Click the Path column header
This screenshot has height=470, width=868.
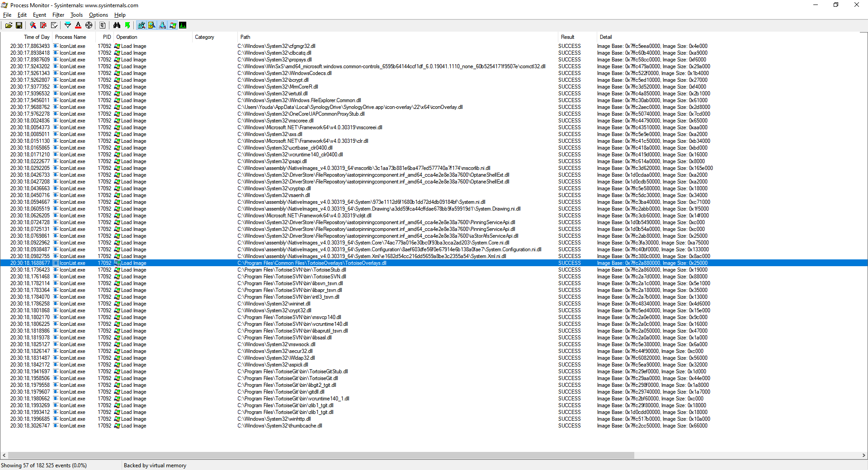[245, 37]
